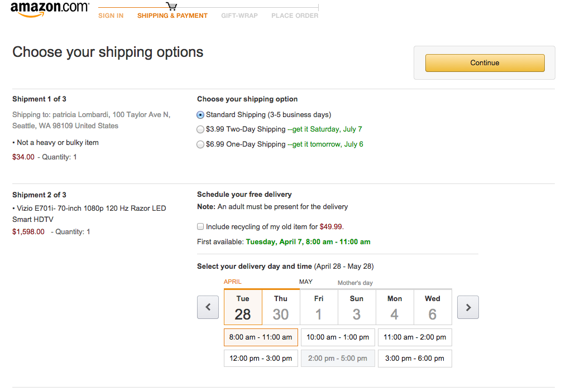This screenshot has width=561, height=392.
Task: Select Monday 4 delivery day
Action: (x=395, y=307)
